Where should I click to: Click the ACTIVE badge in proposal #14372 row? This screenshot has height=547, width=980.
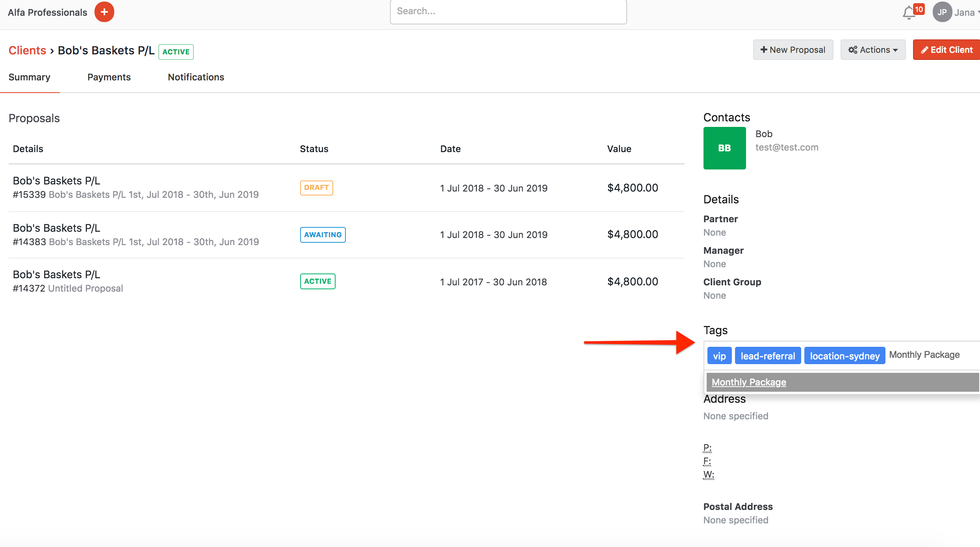click(x=317, y=281)
